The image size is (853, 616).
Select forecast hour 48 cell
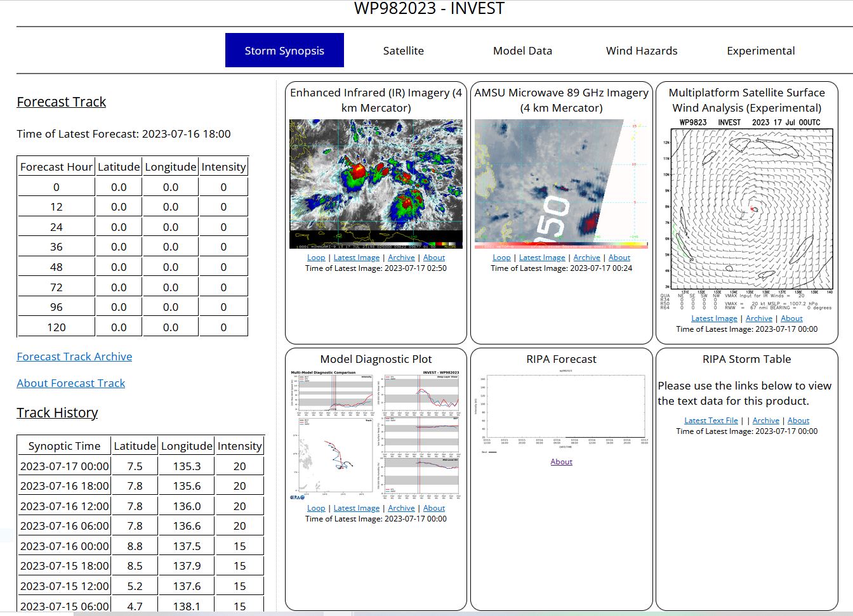[x=56, y=267]
